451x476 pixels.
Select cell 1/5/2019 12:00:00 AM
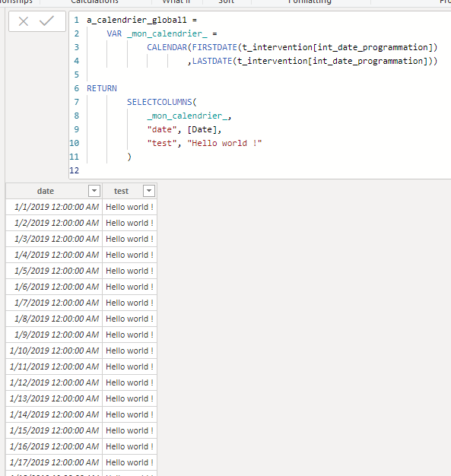tap(54, 271)
